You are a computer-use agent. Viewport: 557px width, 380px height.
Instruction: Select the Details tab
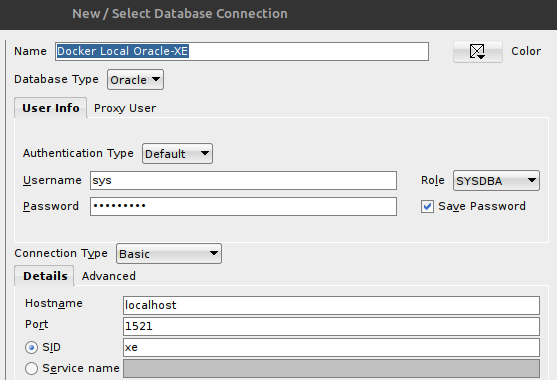[x=45, y=276]
